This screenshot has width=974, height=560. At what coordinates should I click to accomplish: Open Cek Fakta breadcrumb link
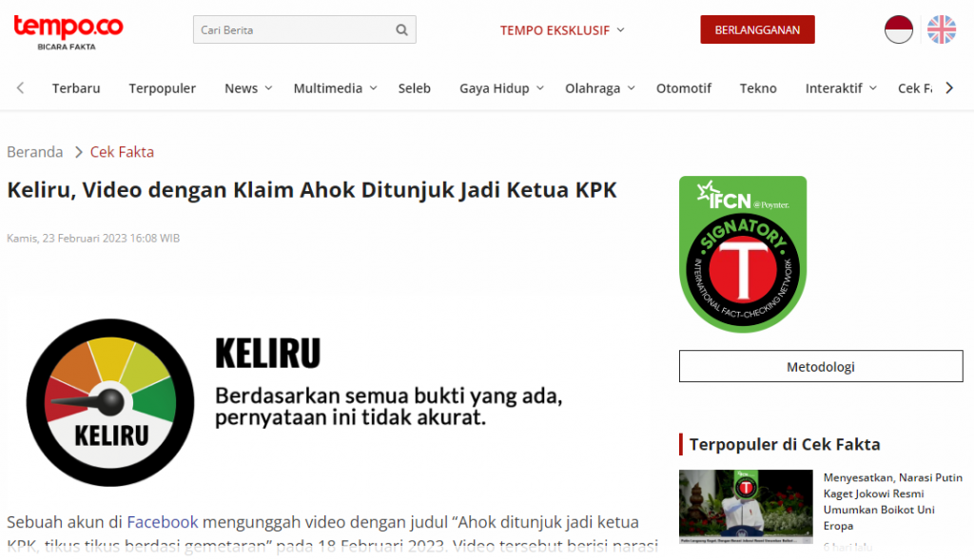122,152
